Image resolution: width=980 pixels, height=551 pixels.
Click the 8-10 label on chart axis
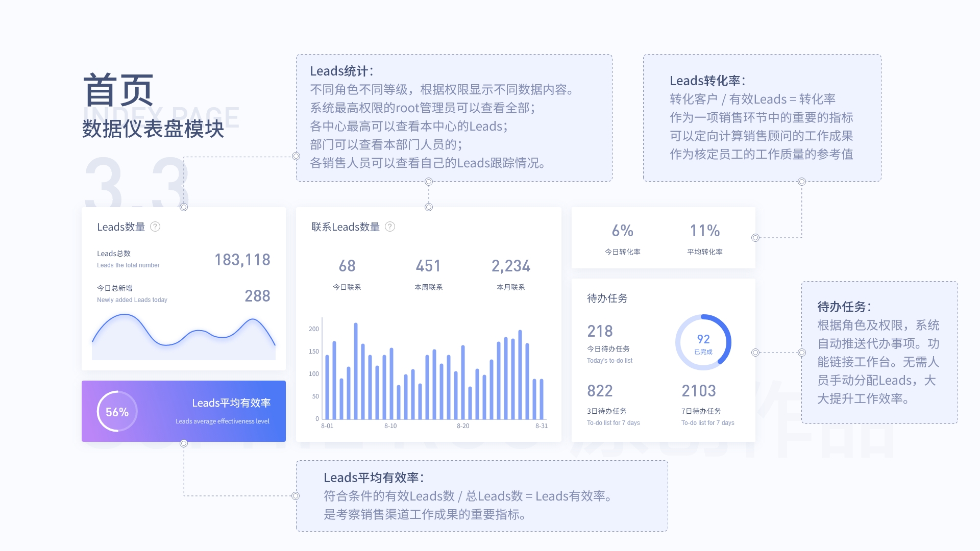[390, 426]
